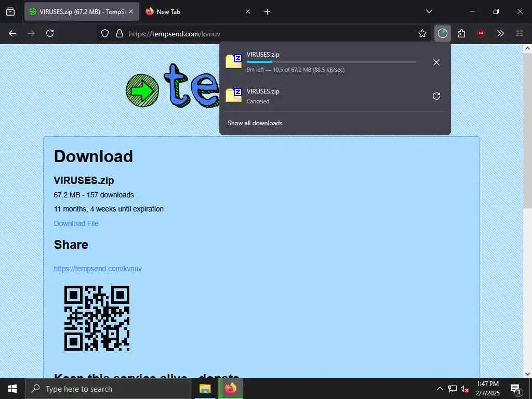This screenshot has width=532, height=399.
Task: Click the URL address bar
Action: [264, 34]
